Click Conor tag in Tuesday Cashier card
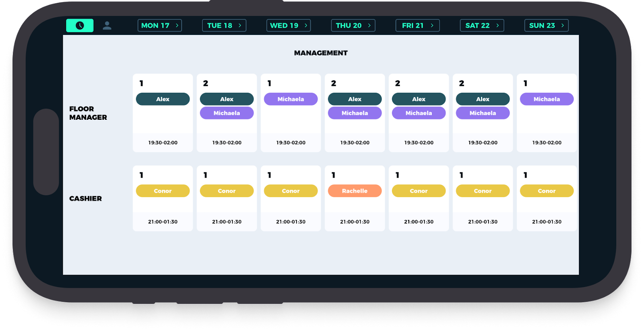This screenshot has height=332, width=644. [x=227, y=191]
